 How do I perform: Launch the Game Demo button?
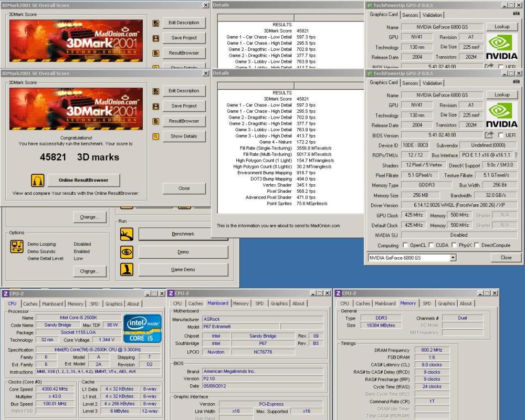[x=183, y=269]
